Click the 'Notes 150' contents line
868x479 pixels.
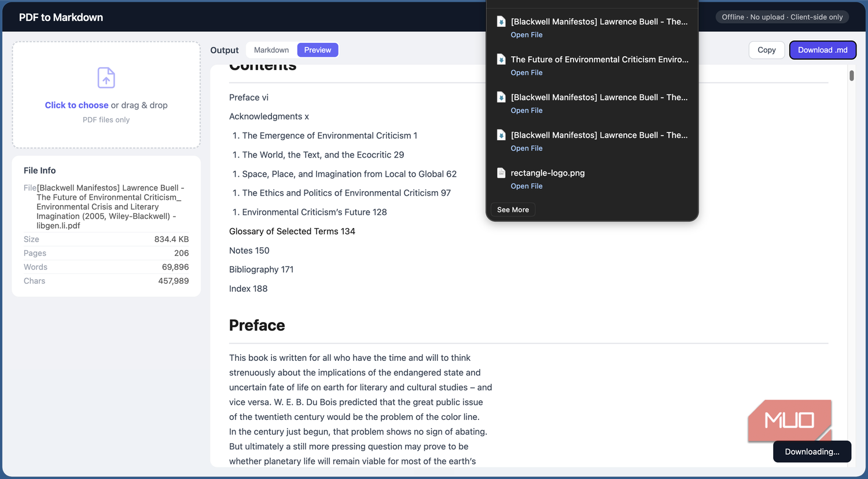[249, 250]
